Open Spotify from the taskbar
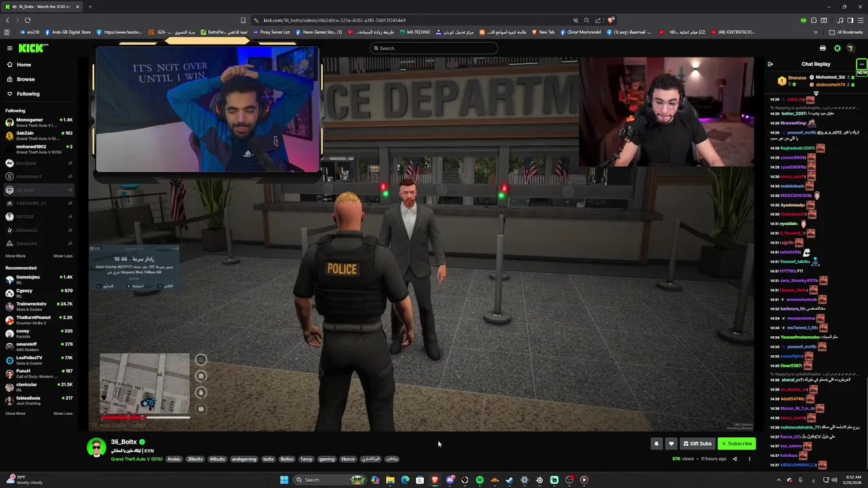The height and width of the screenshot is (488, 868). tap(479, 480)
